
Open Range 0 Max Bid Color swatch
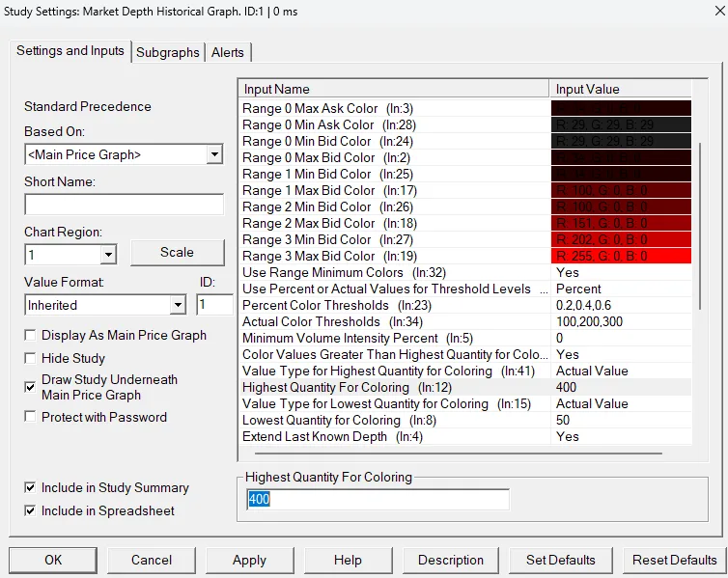pos(621,157)
